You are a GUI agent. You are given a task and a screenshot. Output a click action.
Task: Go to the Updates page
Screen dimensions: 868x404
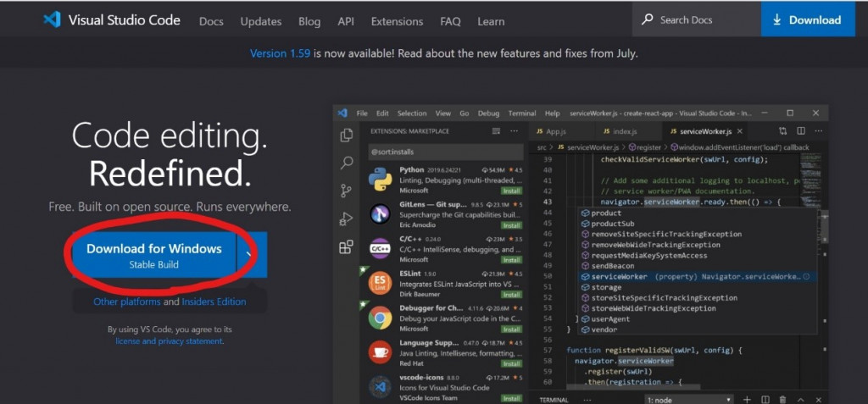[261, 21]
